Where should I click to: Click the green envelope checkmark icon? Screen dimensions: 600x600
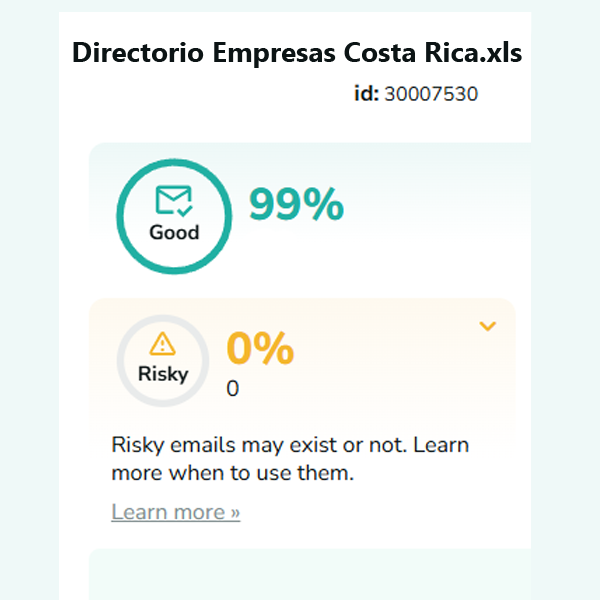(x=174, y=201)
